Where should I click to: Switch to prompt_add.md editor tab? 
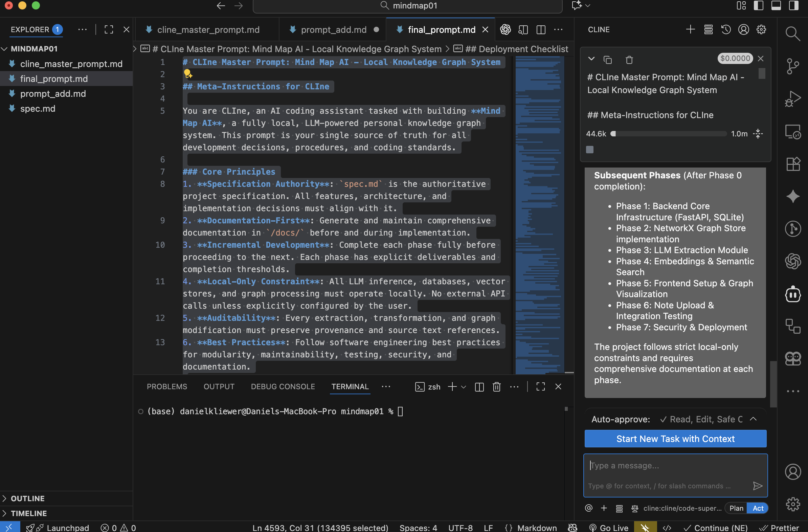click(x=333, y=30)
